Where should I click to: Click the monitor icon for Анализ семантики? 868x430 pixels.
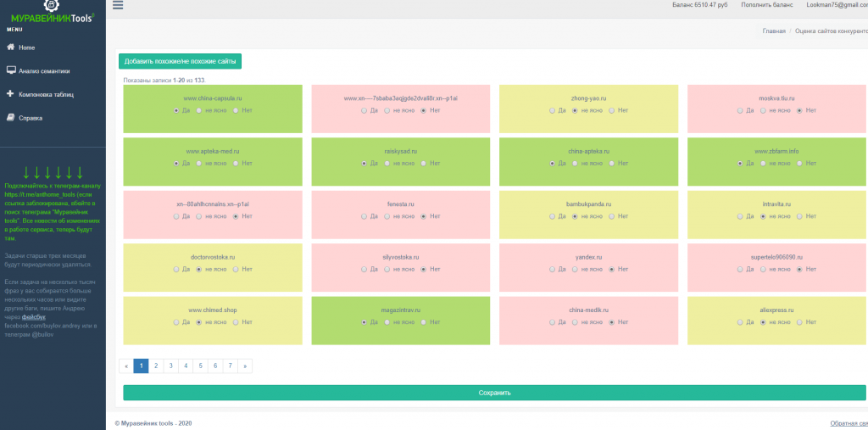click(10, 70)
